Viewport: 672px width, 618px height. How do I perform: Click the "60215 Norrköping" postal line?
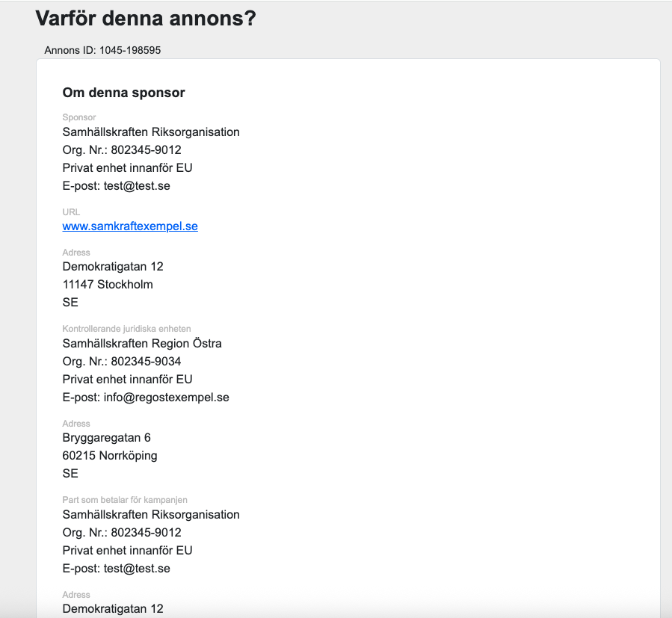click(x=110, y=456)
